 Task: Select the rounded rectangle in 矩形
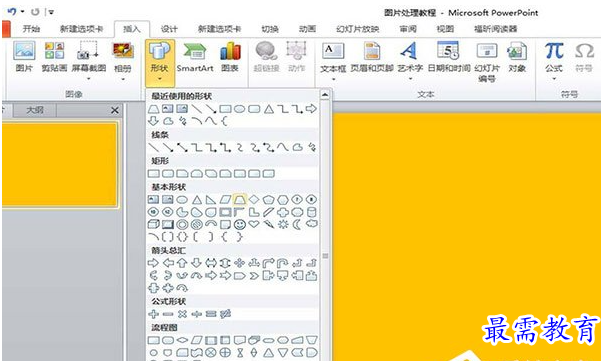tap(168, 174)
